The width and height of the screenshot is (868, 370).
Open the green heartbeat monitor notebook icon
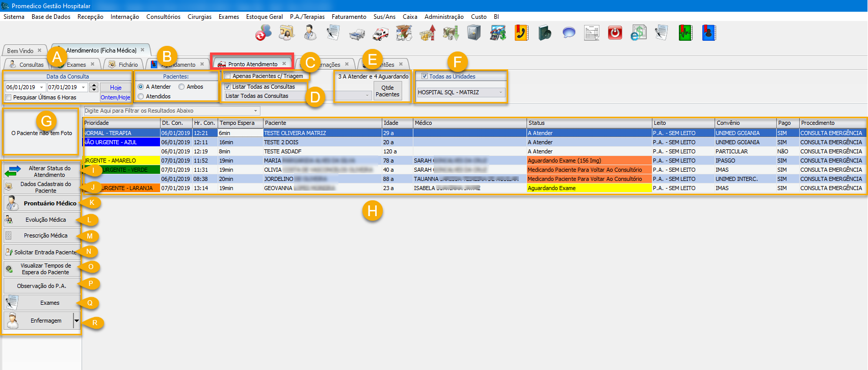pyautogui.click(x=685, y=33)
